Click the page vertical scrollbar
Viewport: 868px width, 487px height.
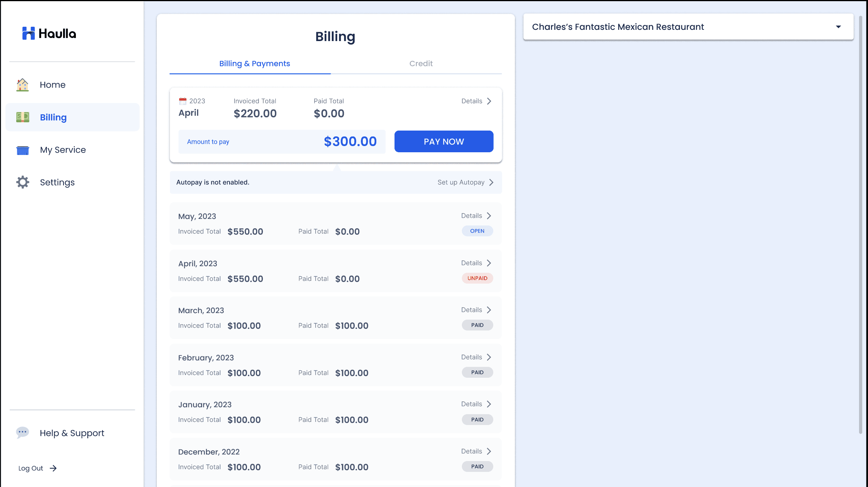pyautogui.click(x=860, y=225)
